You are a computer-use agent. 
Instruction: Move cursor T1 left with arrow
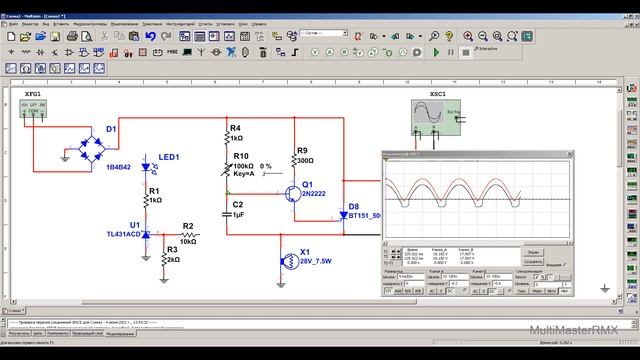[393, 251]
